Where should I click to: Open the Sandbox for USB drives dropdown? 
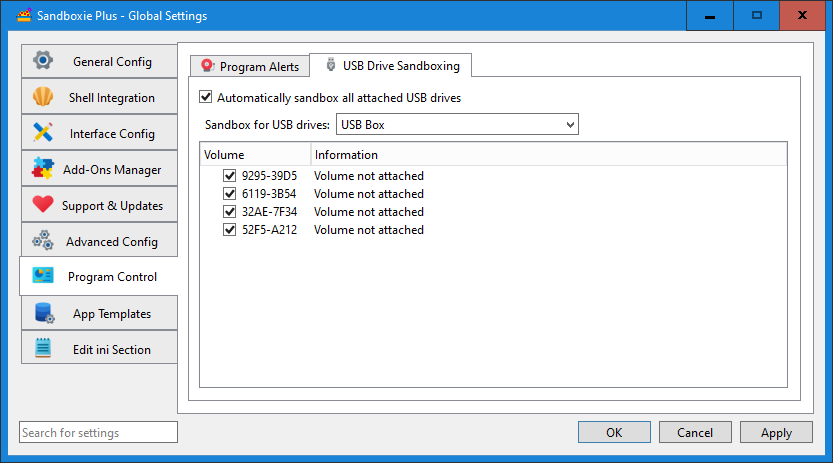pyautogui.click(x=458, y=125)
